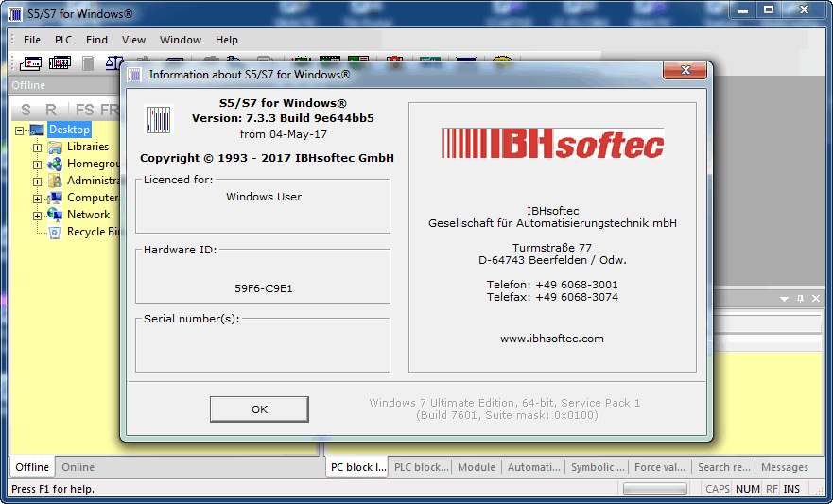Click the balance scale compare toolbar icon
833x504 pixels.
(113, 63)
